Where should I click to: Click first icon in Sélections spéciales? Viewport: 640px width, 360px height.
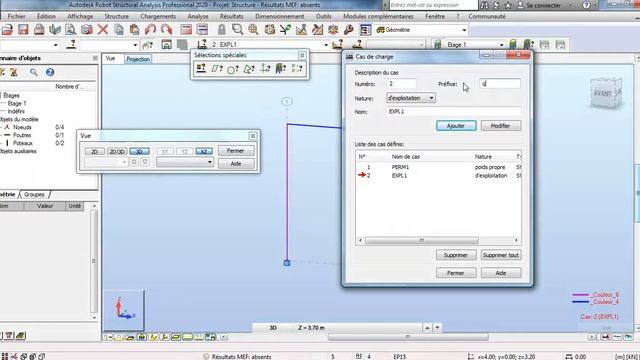[201, 69]
